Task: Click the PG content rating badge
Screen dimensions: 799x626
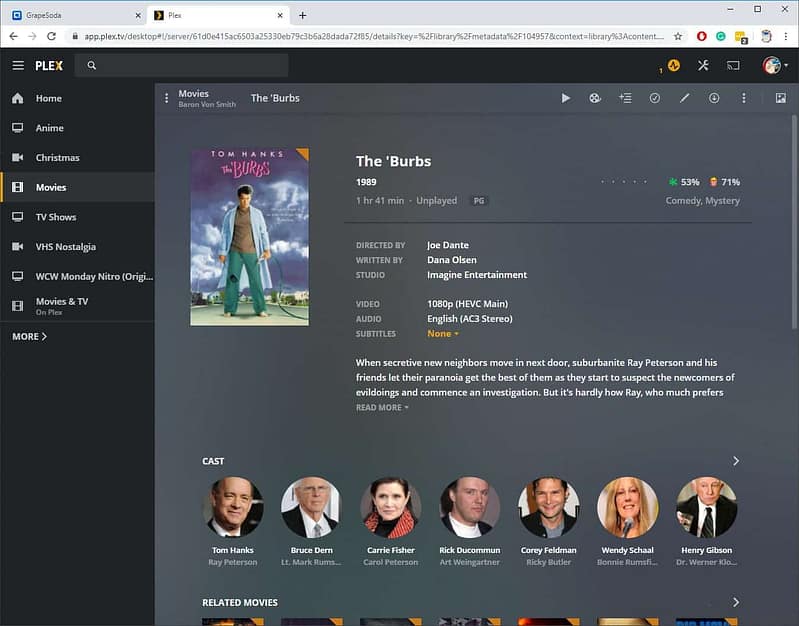Action: point(478,201)
